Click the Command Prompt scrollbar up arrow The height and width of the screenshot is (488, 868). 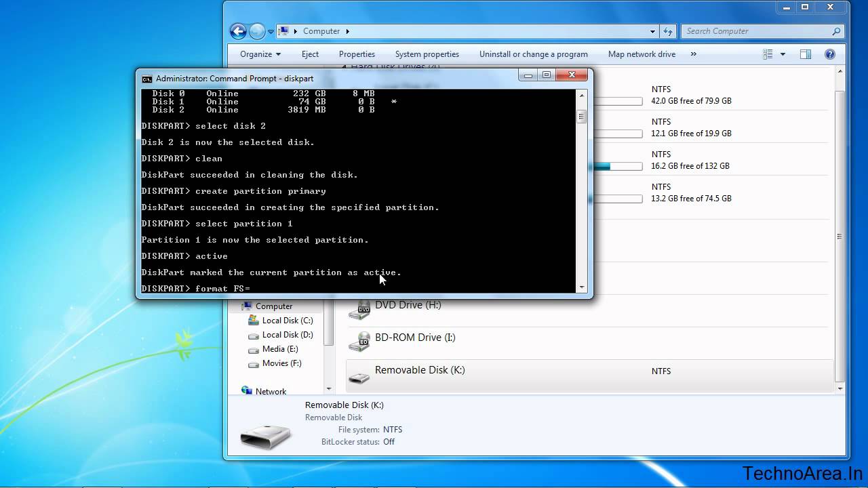pos(581,96)
